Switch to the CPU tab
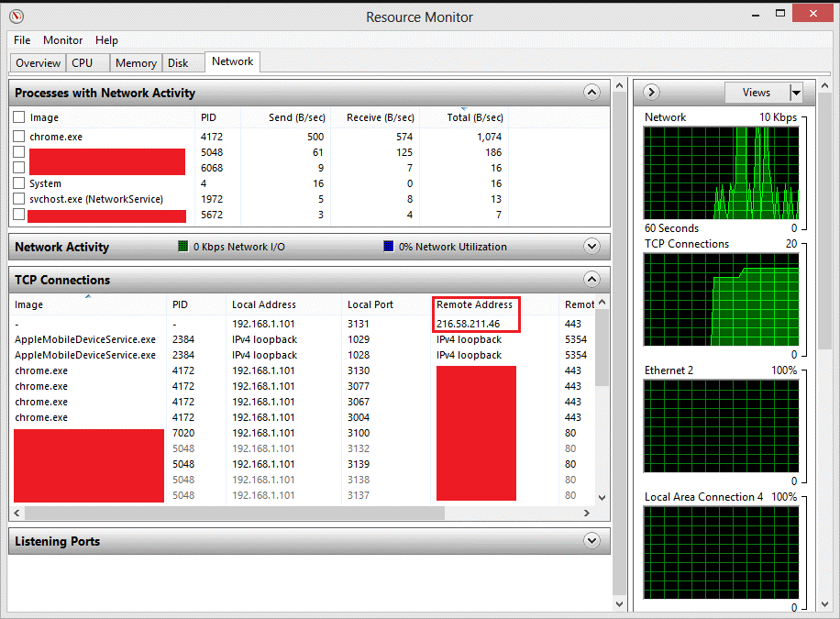The image size is (840, 619). pos(82,63)
